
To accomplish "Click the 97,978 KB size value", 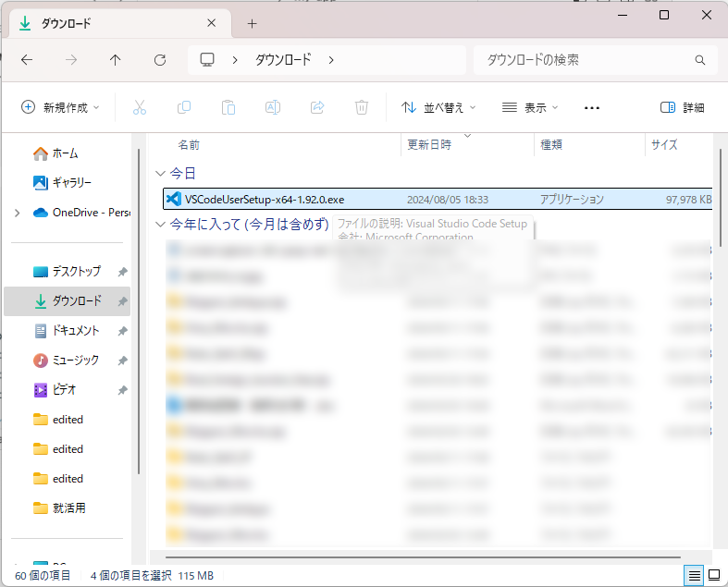I will pyautogui.click(x=688, y=200).
